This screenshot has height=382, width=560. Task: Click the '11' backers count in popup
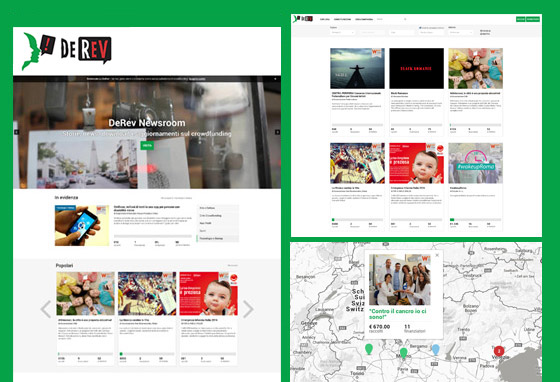[x=407, y=327]
